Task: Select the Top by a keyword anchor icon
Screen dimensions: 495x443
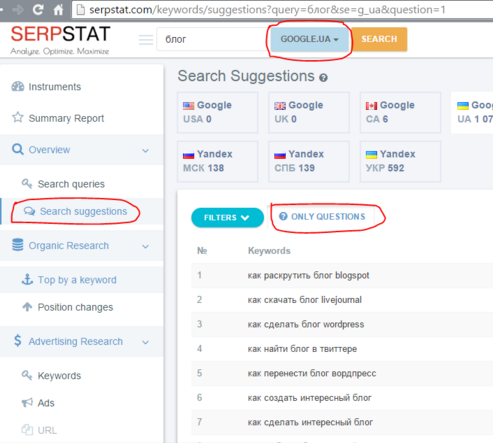Action: (27, 279)
